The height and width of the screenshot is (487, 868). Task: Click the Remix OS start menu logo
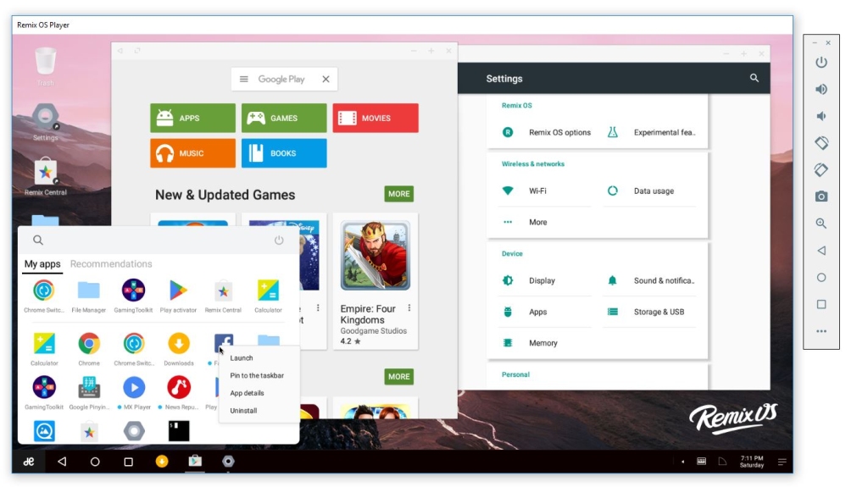coord(29,462)
